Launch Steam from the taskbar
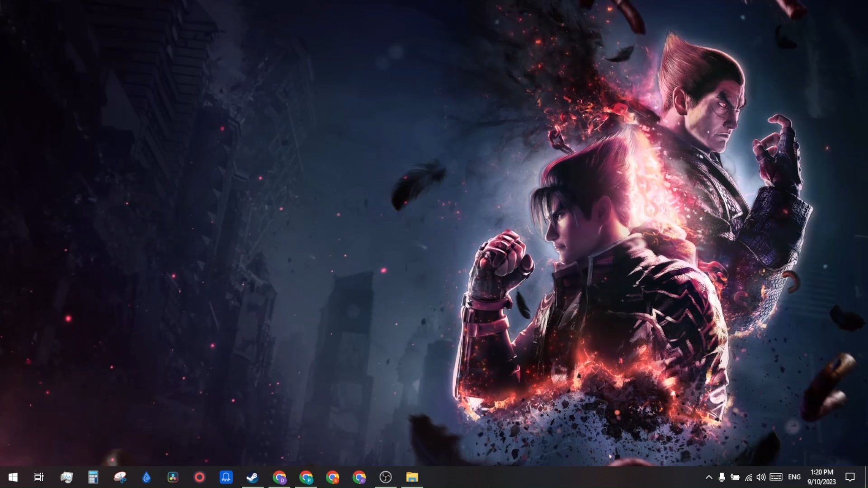The height and width of the screenshot is (488, 868). 253,477
